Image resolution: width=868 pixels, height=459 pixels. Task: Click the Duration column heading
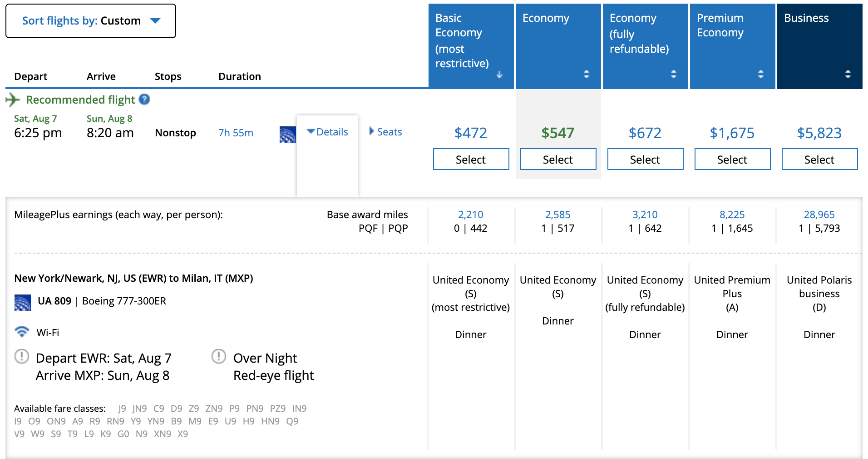tap(240, 76)
